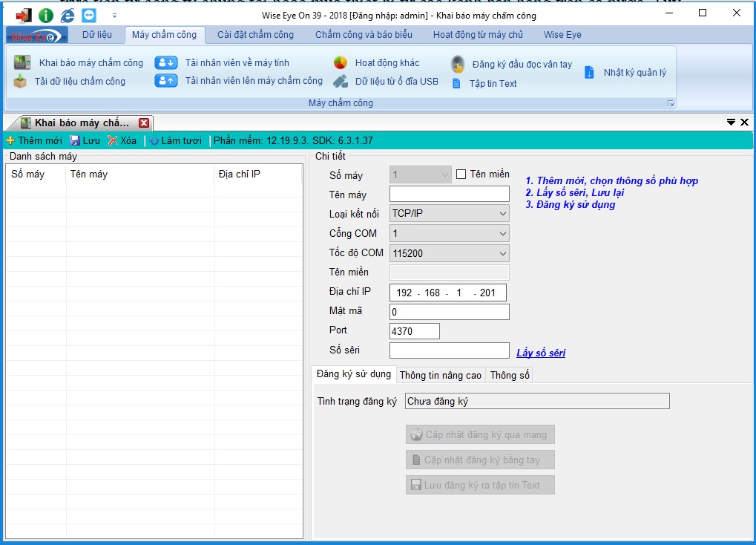Click Tải nhân viên về máy tính icon
Viewport: 756px width, 545px height.
pos(166,63)
